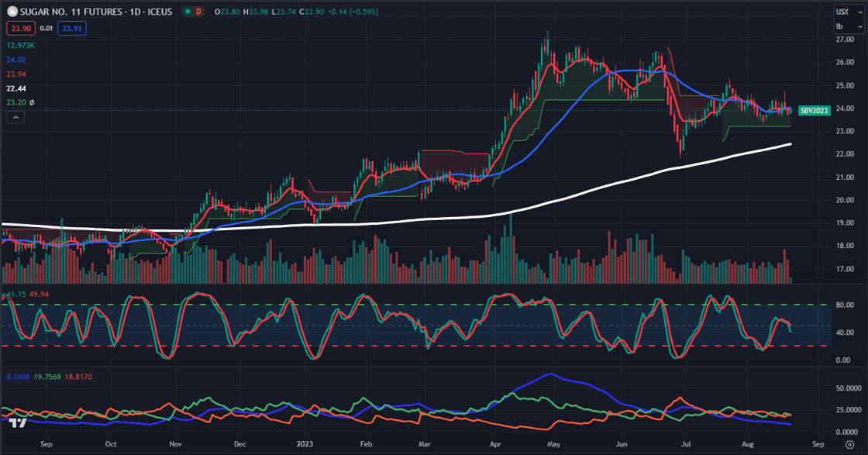The width and height of the screenshot is (868, 455).
Task: Click the 0.0000 scale label
Action: pos(849,432)
